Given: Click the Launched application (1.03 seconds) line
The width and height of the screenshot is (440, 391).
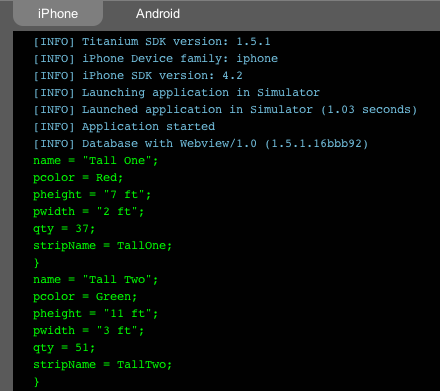Looking at the screenshot, I should coord(225,110).
